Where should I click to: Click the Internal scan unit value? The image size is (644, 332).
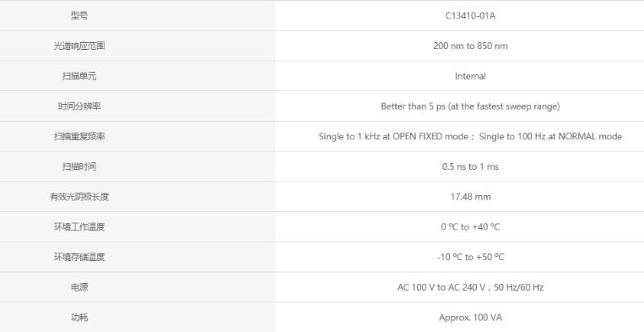470,76
